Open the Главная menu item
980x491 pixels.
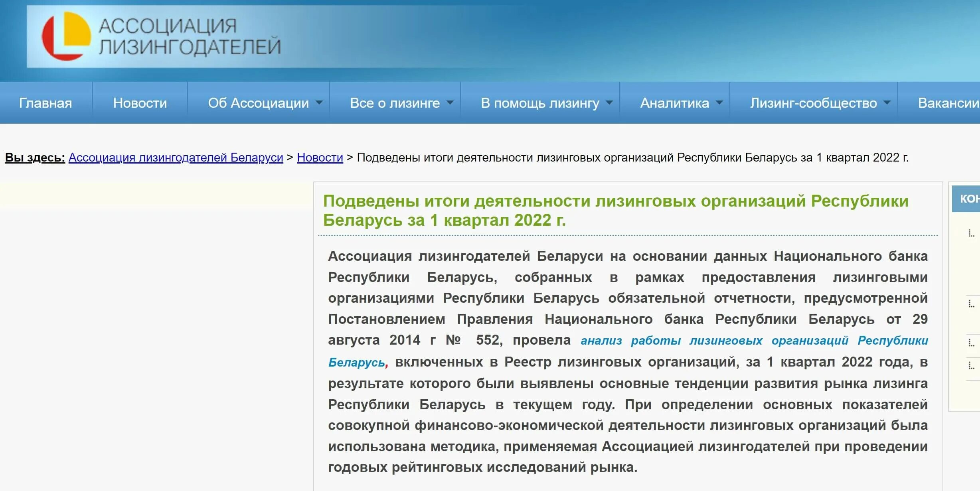pos(45,103)
